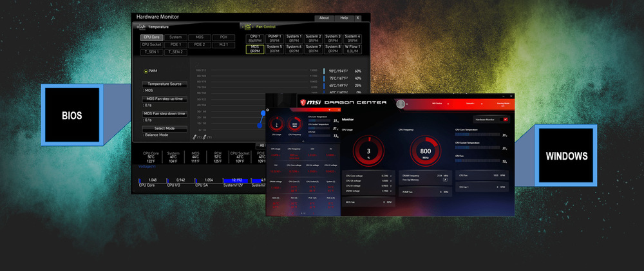
Task: Click the 65°C/149°F 25% fan step
Action: click(343, 86)
